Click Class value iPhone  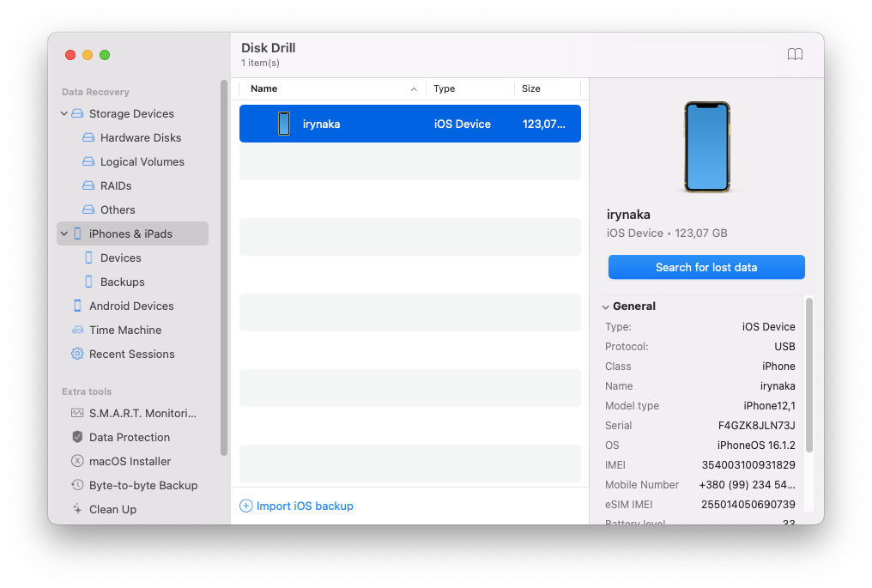click(778, 366)
